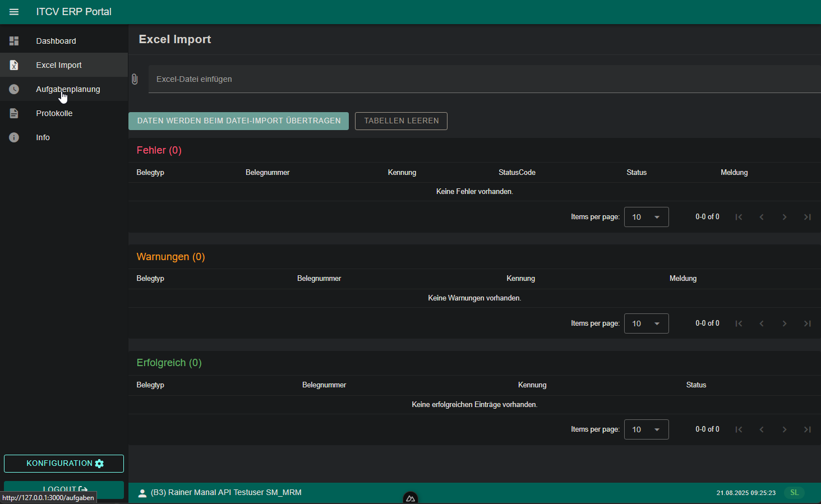Click the Aufgabenplanung clock icon

[x=14, y=89]
